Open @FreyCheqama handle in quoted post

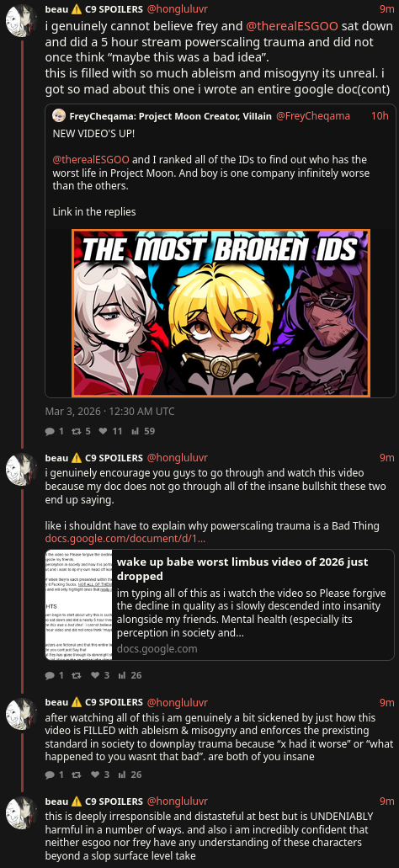click(312, 115)
